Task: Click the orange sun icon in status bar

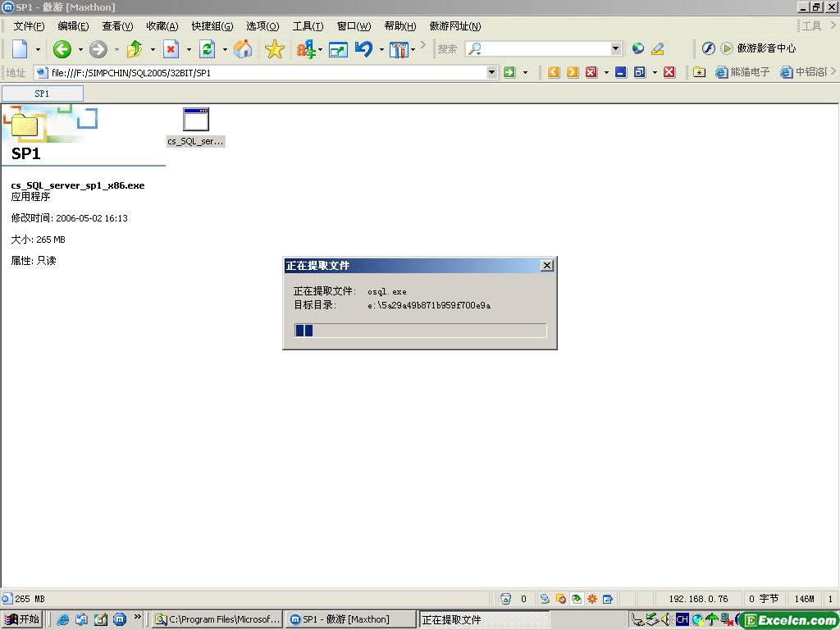Action: coord(592,599)
